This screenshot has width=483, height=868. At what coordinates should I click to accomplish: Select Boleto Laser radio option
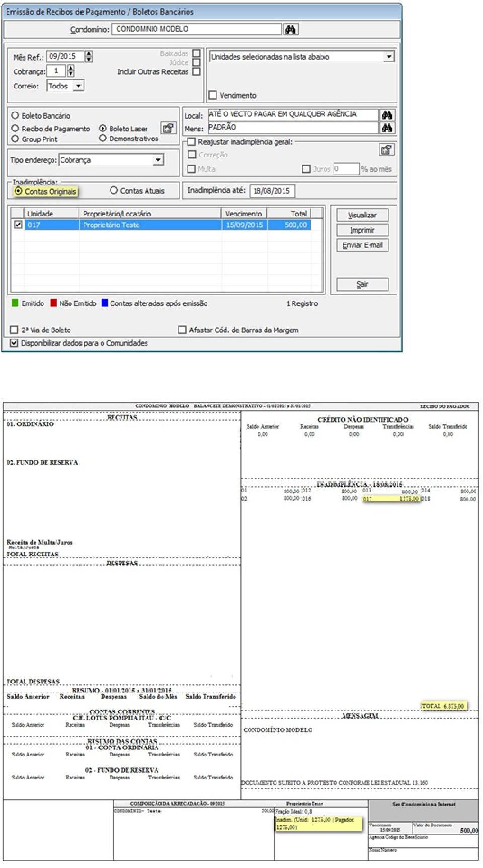[103, 129]
